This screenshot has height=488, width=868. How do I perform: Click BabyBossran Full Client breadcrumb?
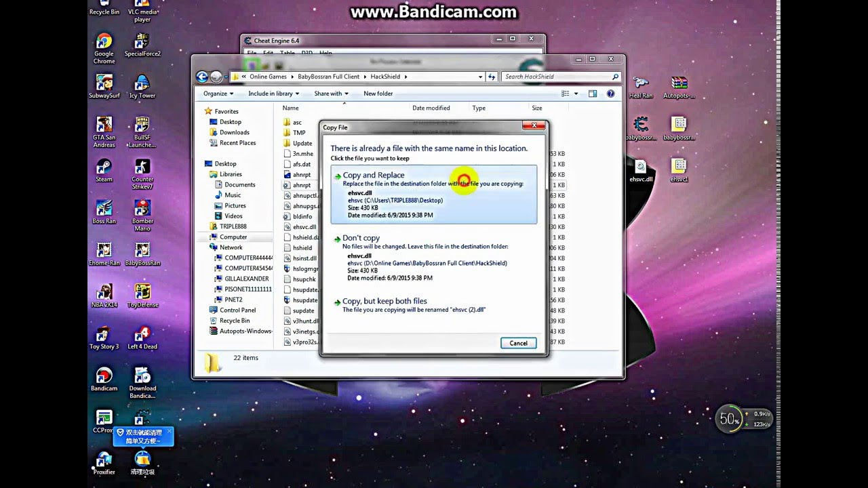point(328,77)
